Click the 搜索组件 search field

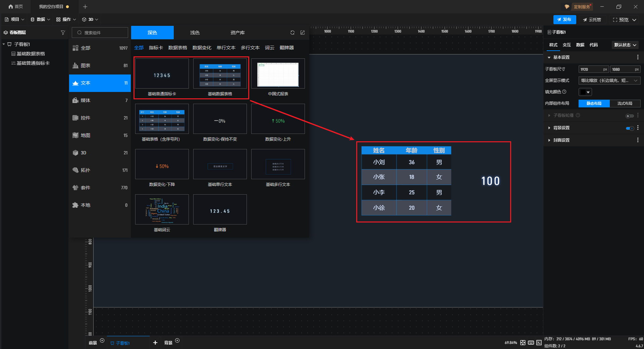pos(100,33)
